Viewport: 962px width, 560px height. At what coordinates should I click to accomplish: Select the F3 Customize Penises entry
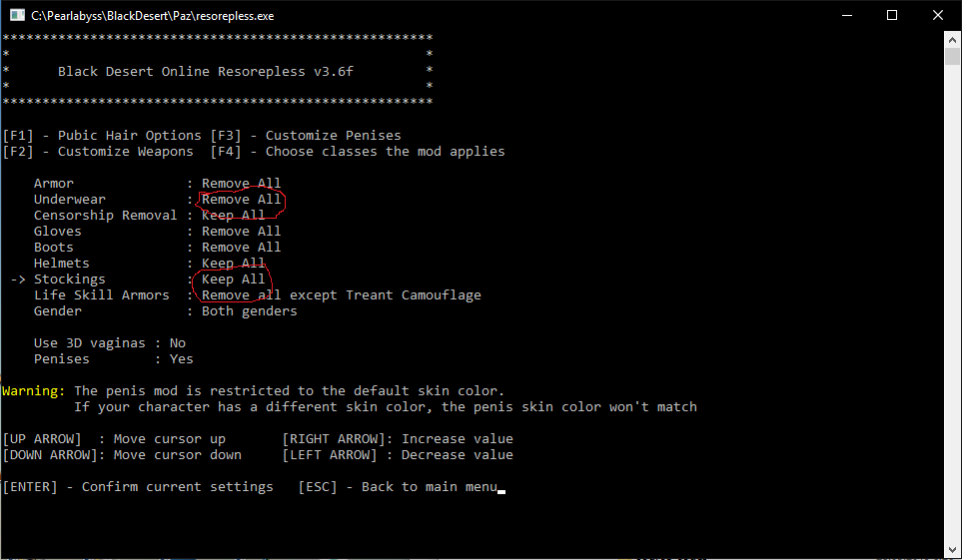305,136
